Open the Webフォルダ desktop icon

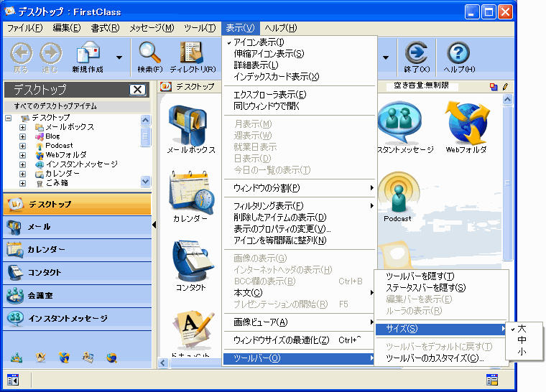click(x=466, y=126)
